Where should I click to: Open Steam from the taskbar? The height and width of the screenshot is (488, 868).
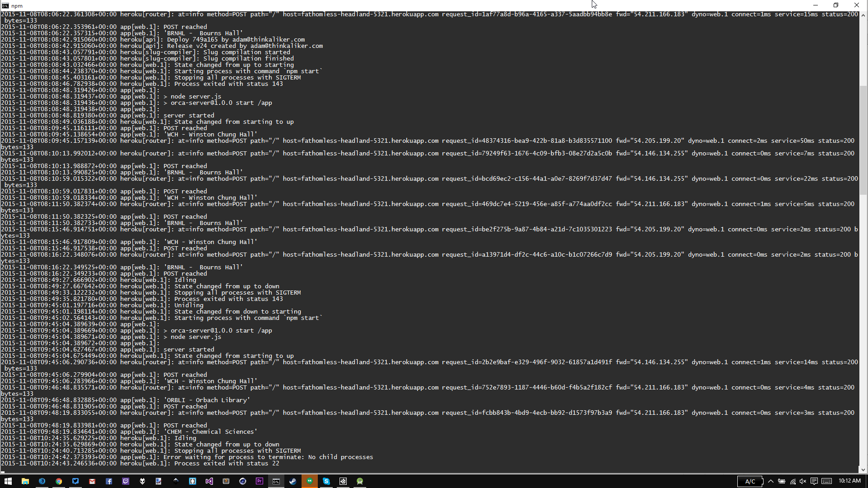tap(293, 481)
